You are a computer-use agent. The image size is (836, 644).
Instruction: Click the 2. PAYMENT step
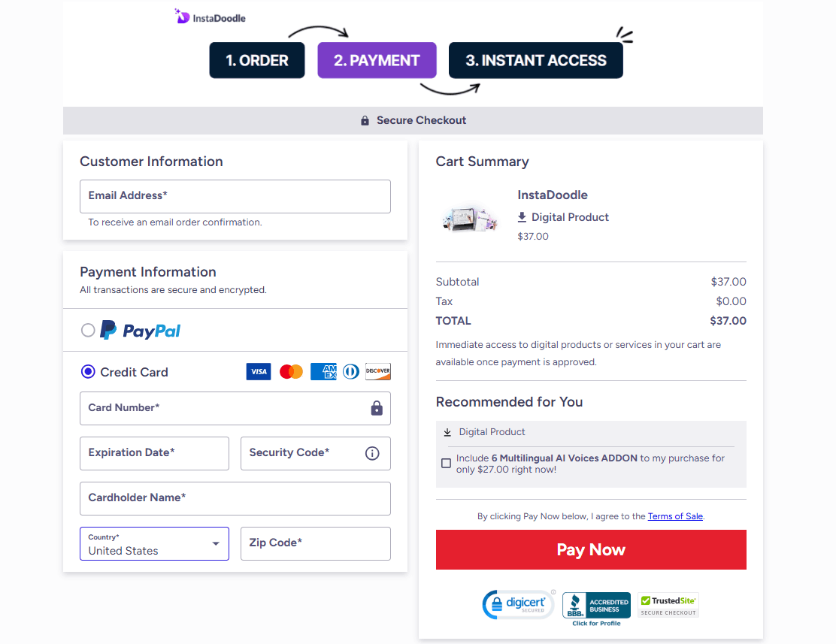point(377,60)
